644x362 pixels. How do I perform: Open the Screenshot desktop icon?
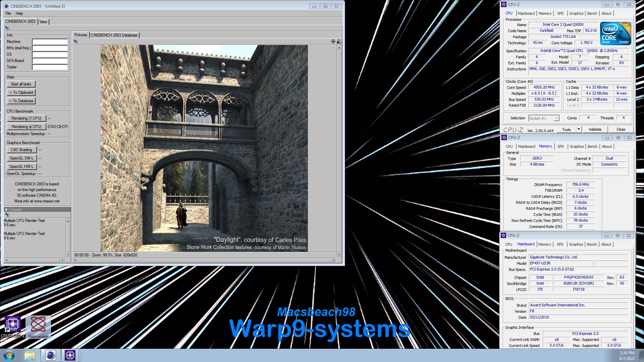click(38, 327)
